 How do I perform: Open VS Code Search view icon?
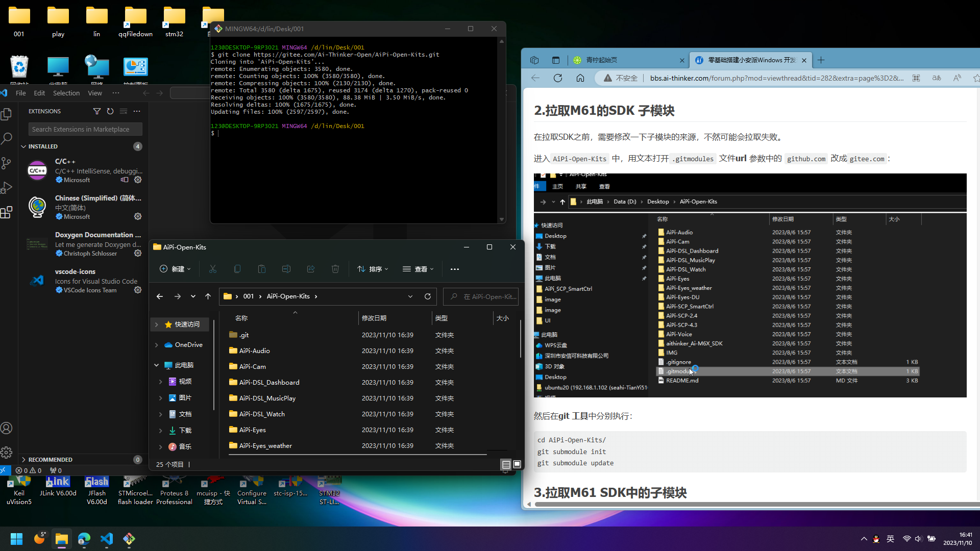(7, 138)
